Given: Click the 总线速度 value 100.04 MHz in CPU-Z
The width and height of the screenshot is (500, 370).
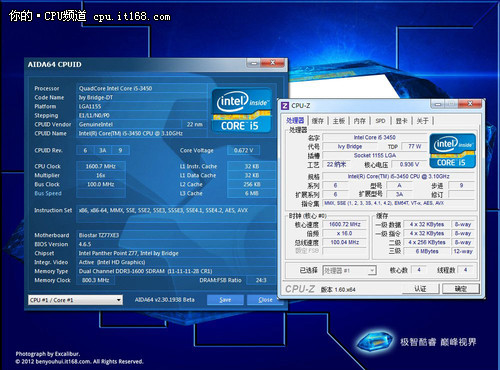Looking at the screenshot, I should point(344,242).
